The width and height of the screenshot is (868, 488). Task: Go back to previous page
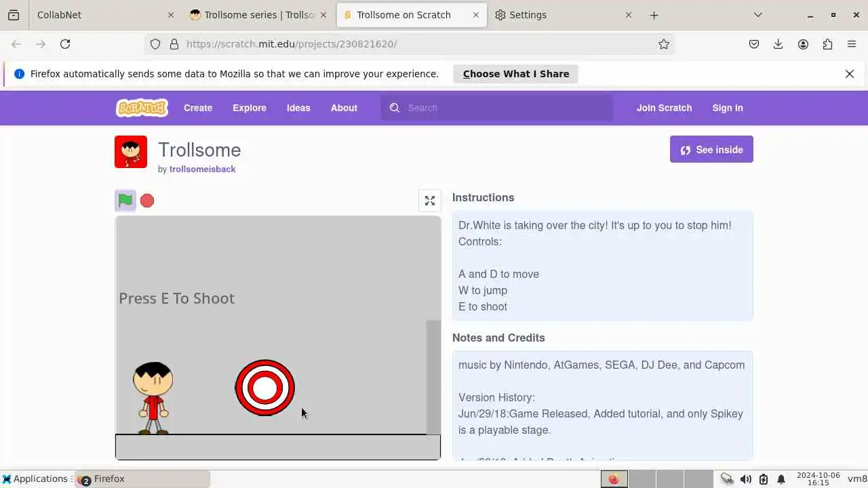(16, 44)
